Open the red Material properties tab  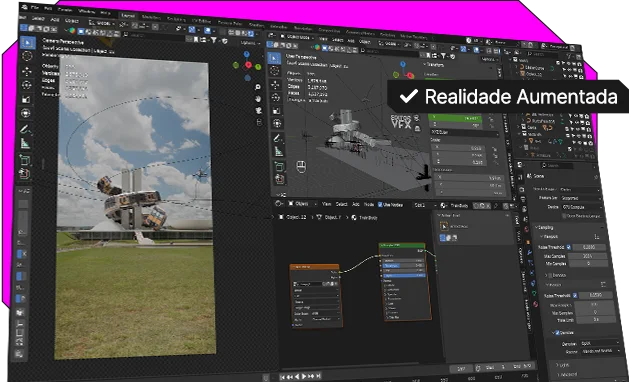536,304
